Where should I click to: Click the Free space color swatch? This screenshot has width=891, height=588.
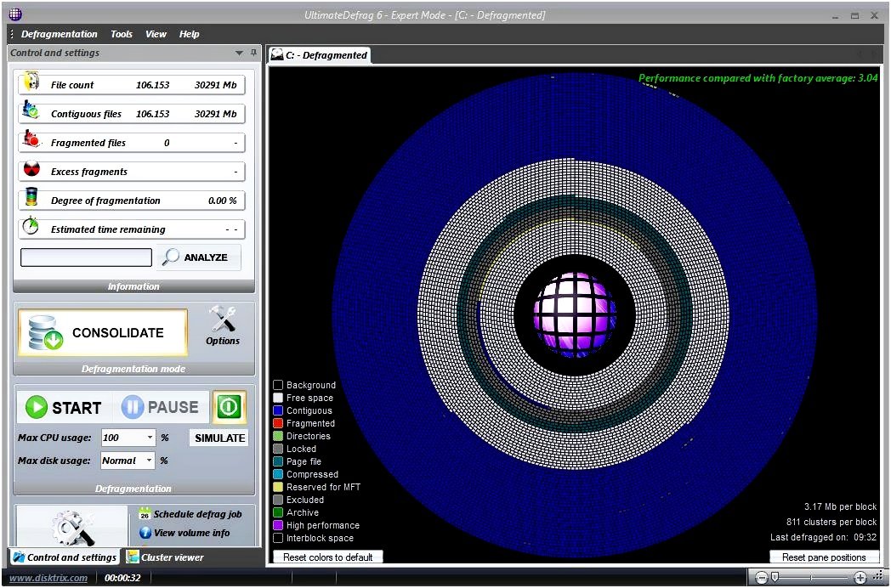[278, 398]
